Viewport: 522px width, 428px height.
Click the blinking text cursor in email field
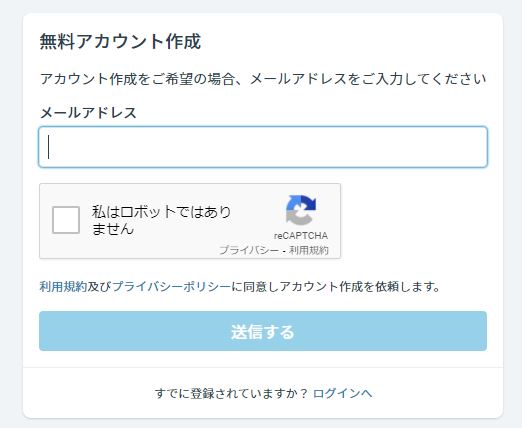(x=49, y=147)
